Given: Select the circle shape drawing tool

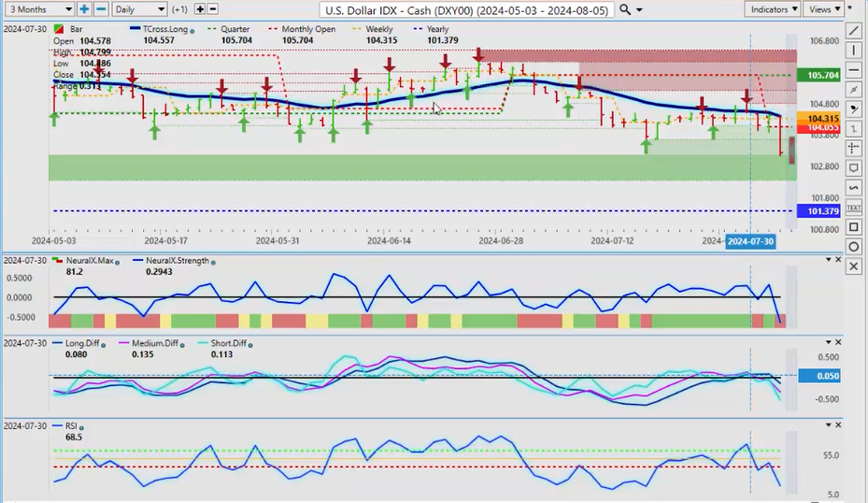Looking at the screenshot, I should [x=853, y=247].
